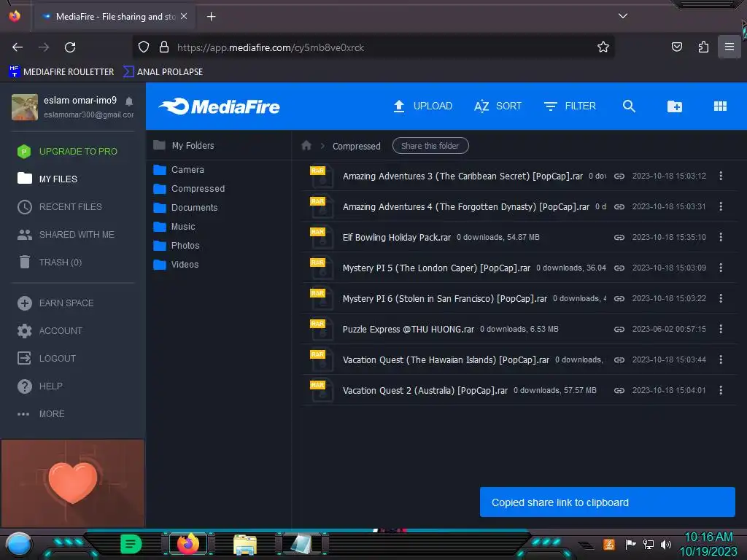Copy link for Vacation Quest 2 Australia

pyautogui.click(x=619, y=391)
